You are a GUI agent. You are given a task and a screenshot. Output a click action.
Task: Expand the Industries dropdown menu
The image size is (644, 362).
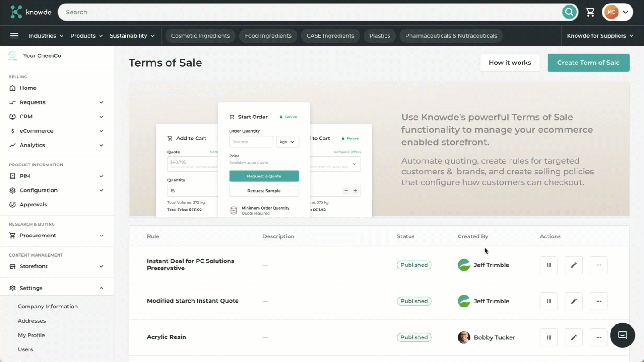[x=46, y=36]
